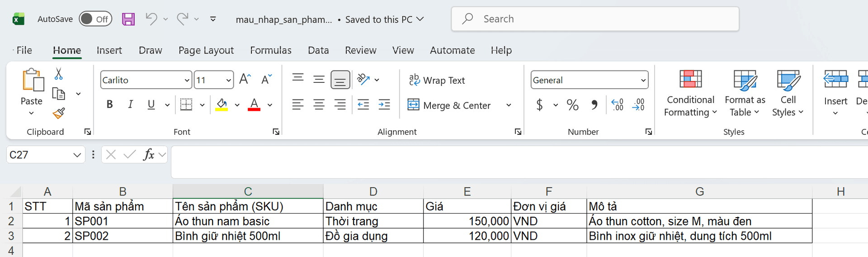
Task: Open the File tab
Action: point(24,50)
